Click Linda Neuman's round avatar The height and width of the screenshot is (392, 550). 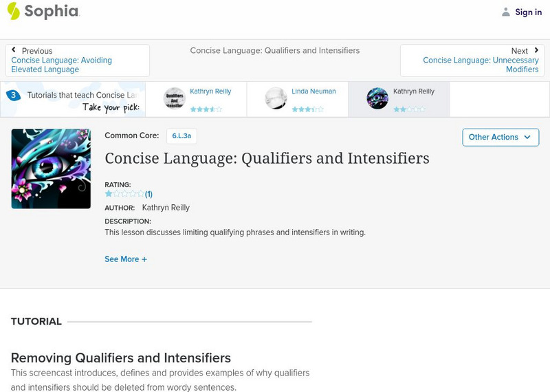pyautogui.click(x=276, y=98)
